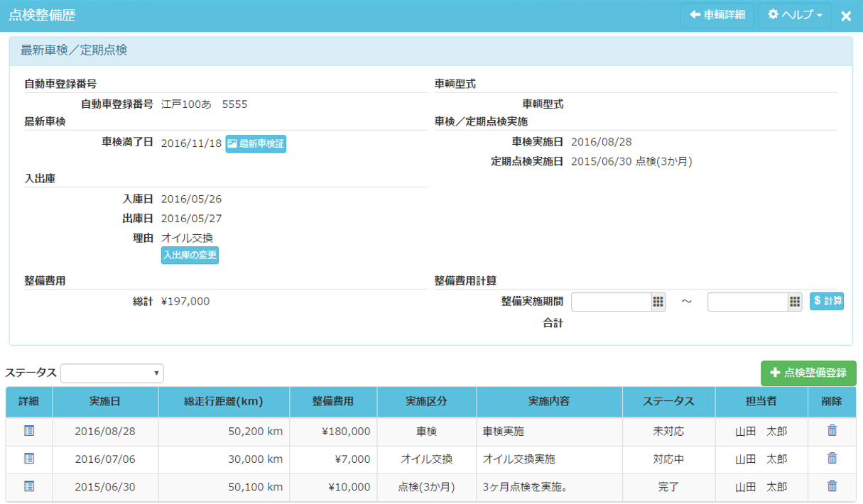The width and height of the screenshot is (863, 504).
Task: Delete the 車検実施 row via trash icon
Action: tap(832, 430)
